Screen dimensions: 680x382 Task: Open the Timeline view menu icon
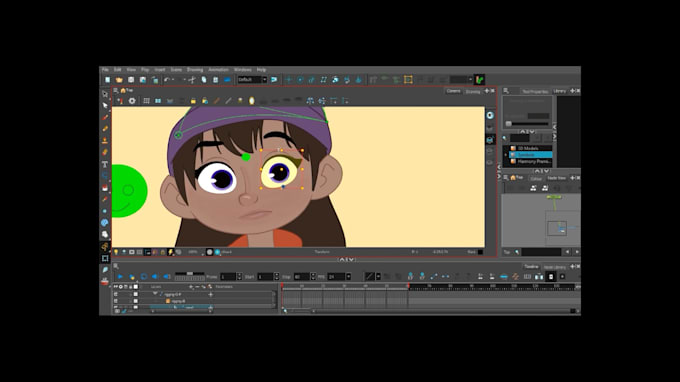pos(116,266)
